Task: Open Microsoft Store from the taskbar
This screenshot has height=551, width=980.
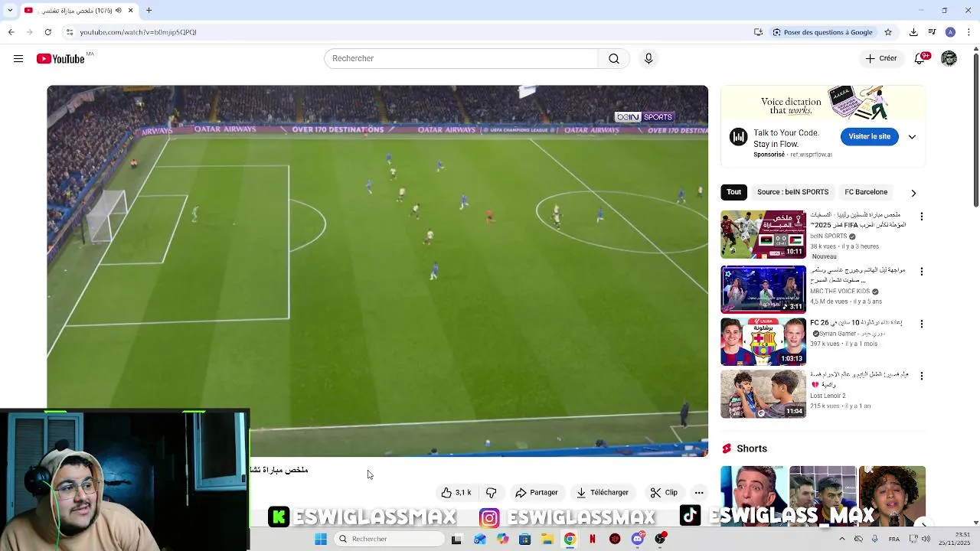Action: pyautogui.click(x=524, y=539)
